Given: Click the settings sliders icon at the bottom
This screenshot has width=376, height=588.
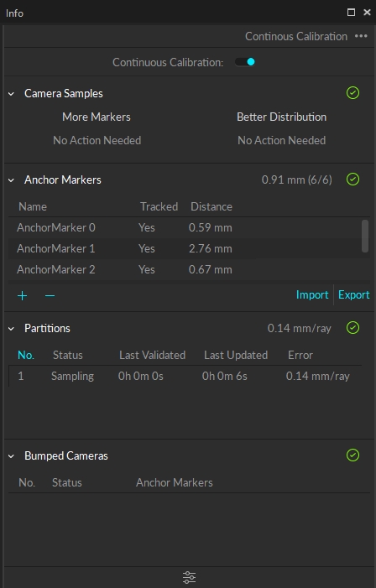Looking at the screenshot, I should [x=189, y=577].
